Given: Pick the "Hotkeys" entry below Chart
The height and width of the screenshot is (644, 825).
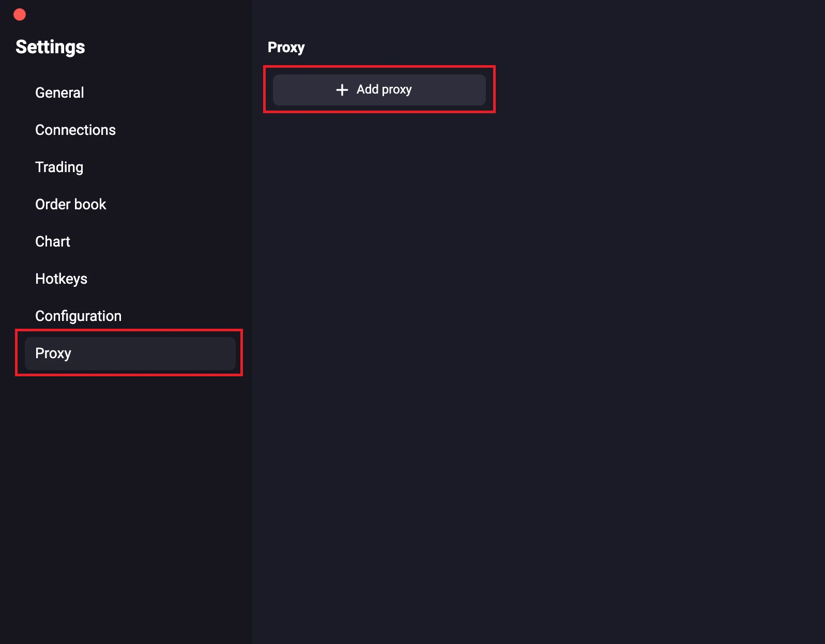Looking at the screenshot, I should click(61, 279).
